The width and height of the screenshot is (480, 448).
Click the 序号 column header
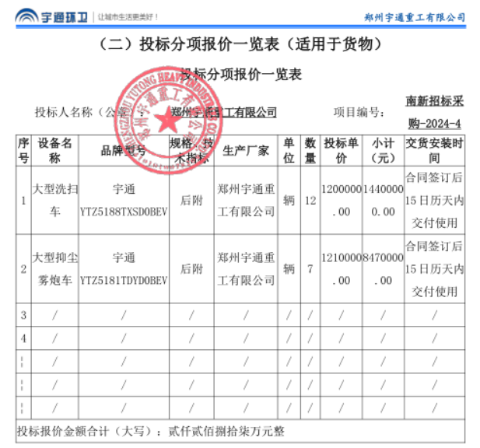click(x=23, y=151)
